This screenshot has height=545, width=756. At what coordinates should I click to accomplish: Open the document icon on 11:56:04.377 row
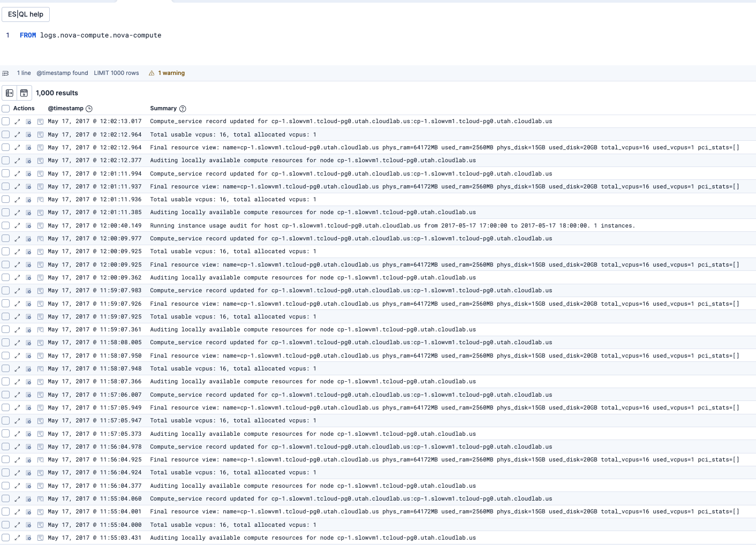tap(40, 486)
